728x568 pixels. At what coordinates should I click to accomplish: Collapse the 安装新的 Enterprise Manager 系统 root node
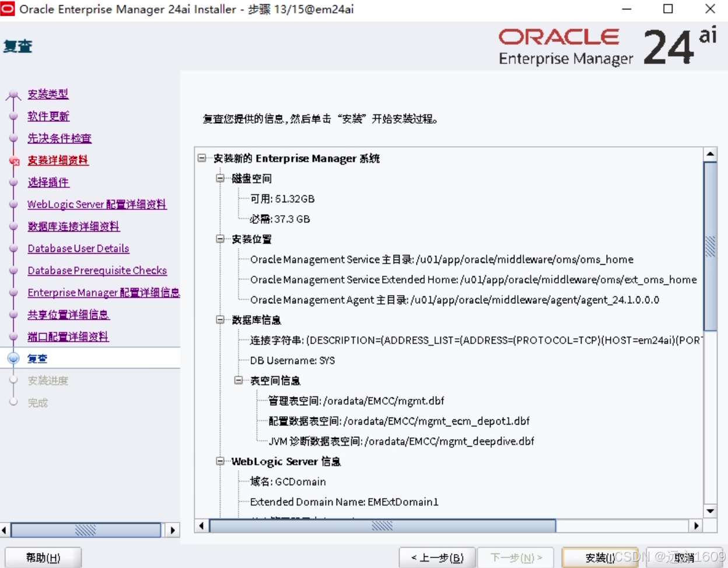(201, 158)
